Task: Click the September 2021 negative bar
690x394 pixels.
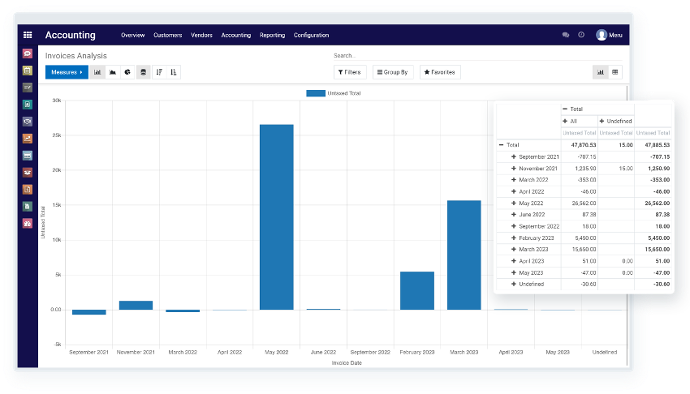Action: 89,312
